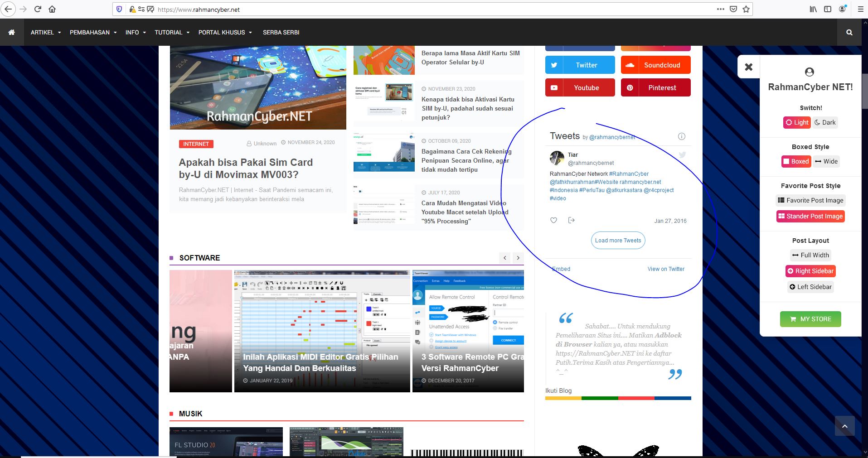Open the Firefox account icon
868x458 pixels.
pyautogui.click(x=843, y=9)
